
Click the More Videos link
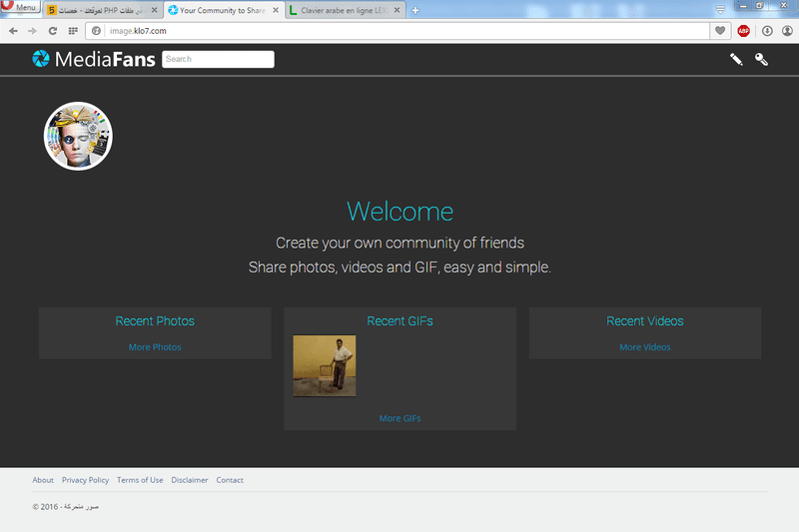(x=644, y=347)
